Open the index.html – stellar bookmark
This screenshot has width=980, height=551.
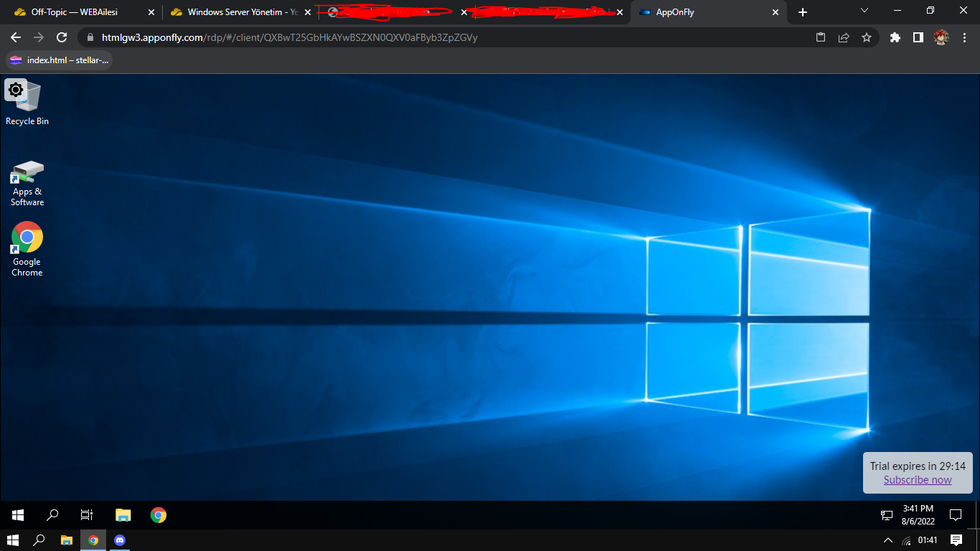(59, 60)
